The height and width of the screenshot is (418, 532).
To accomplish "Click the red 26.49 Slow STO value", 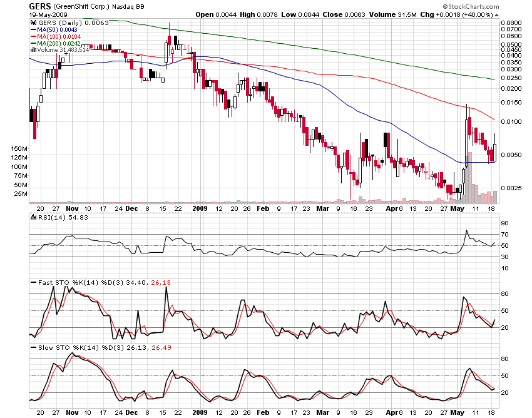I will 161,347.
